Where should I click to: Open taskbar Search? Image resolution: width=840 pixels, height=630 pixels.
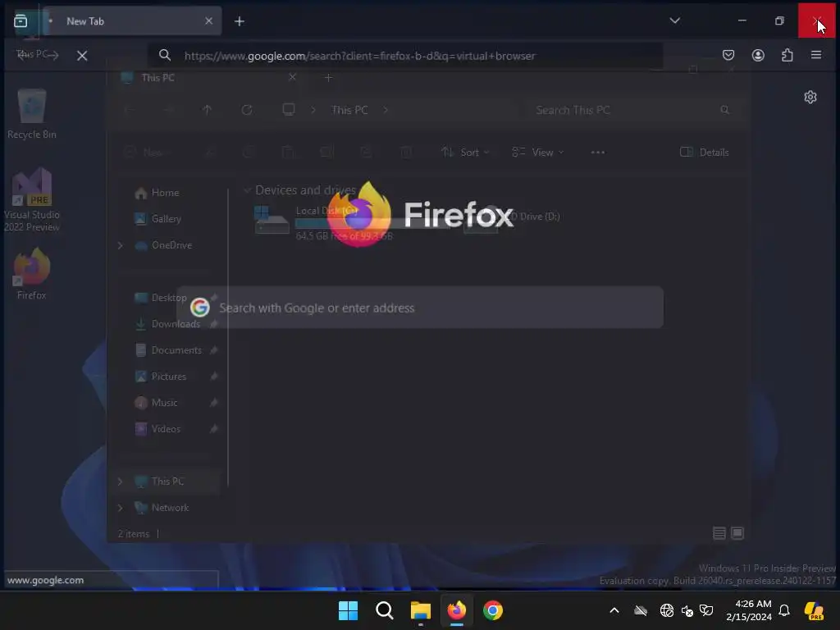pyautogui.click(x=385, y=610)
